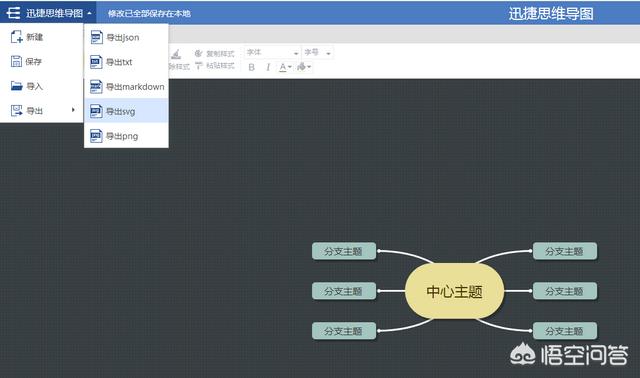Click the svg file icon

click(x=96, y=111)
